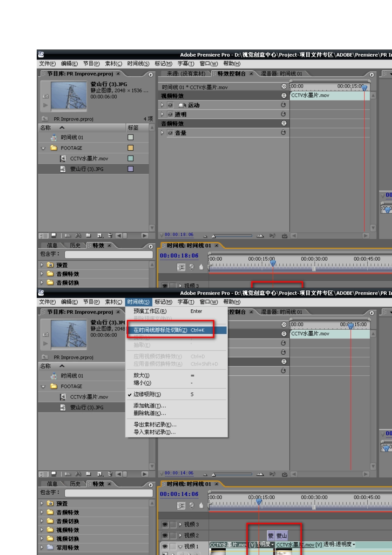The image size is (392, 555).
Task: Create new bin in upper project panel
Action: [89, 236]
